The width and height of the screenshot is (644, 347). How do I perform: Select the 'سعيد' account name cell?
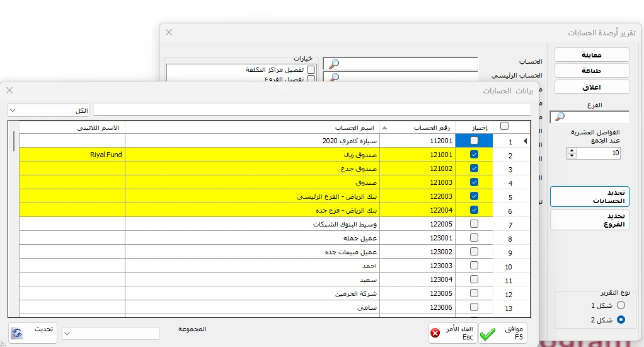253,279
